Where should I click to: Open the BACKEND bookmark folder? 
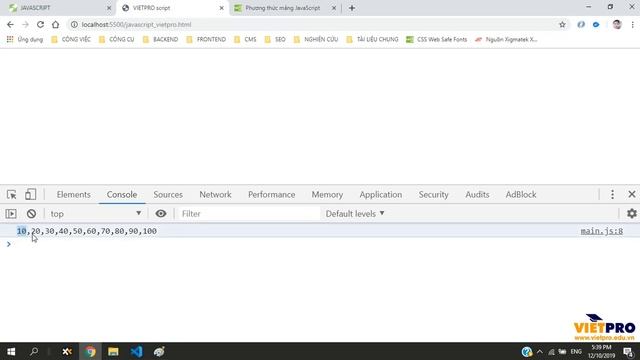(160, 39)
